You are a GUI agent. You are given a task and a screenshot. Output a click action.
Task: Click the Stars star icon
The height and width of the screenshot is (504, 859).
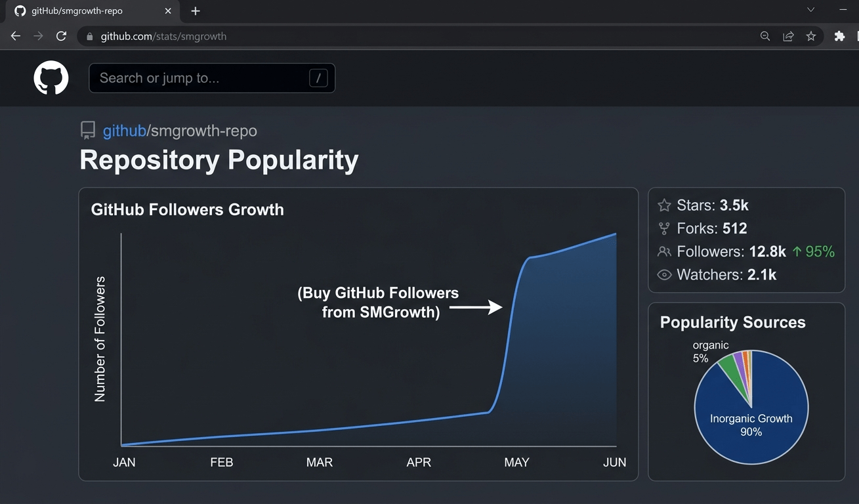pyautogui.click(x=664, y=205)
